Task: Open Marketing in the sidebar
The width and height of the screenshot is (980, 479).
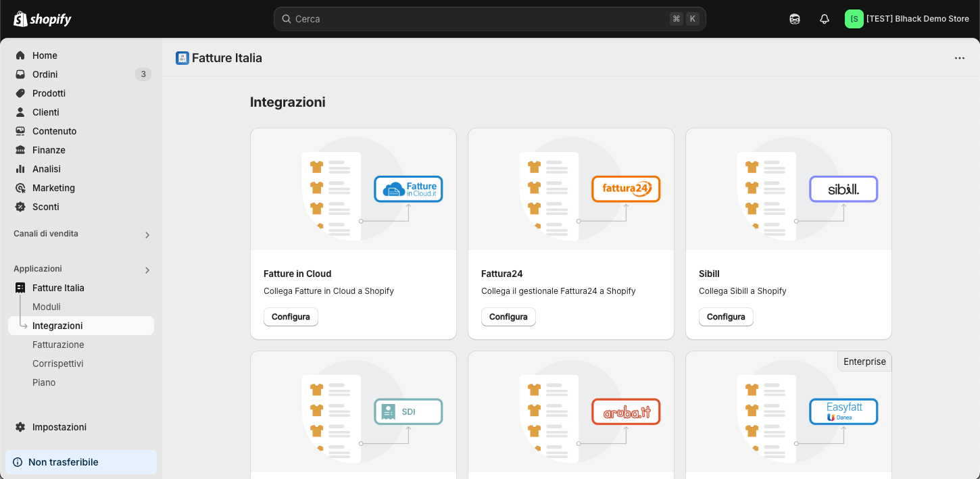Action: [81, 188]
